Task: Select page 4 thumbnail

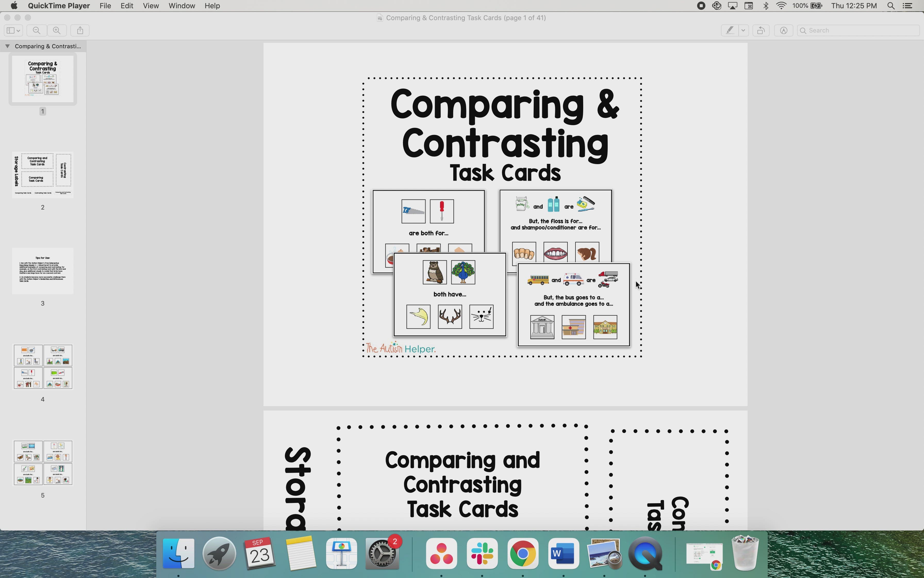Action: [x=43, y=367]
